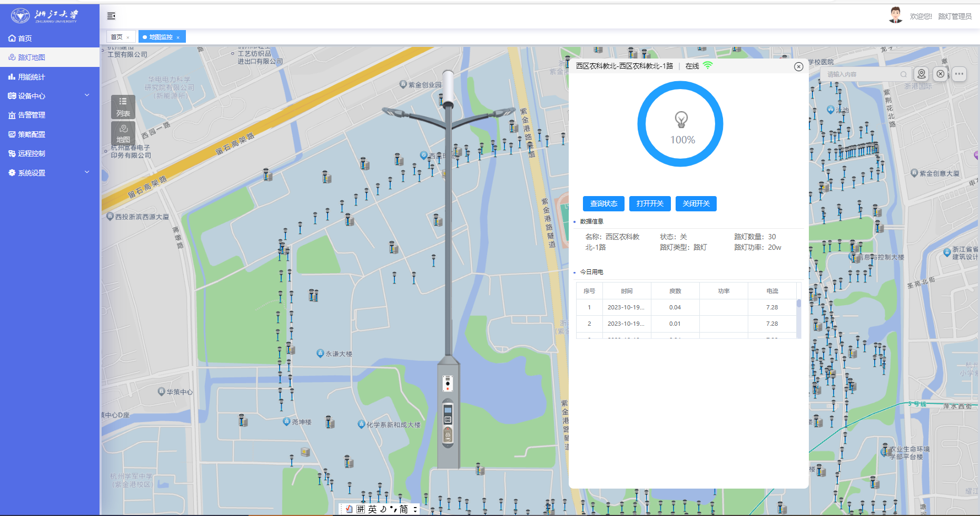The height and width of the screenshot is (516, 980).
Task: Click the 查询状态 button
Action: click(603, 204)
